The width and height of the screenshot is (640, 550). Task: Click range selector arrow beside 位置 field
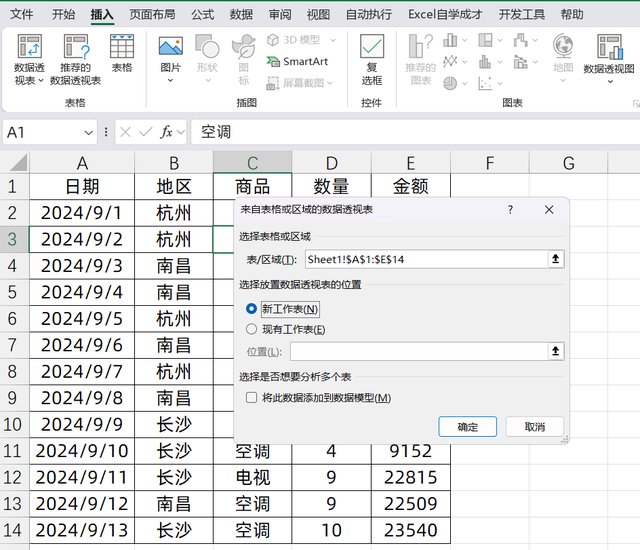[x=556, y=351]
